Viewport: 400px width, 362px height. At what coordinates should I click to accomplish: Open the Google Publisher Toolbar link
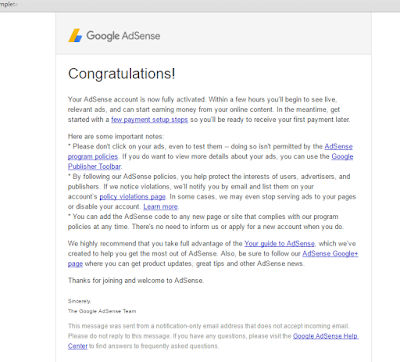tap(342, 156)
